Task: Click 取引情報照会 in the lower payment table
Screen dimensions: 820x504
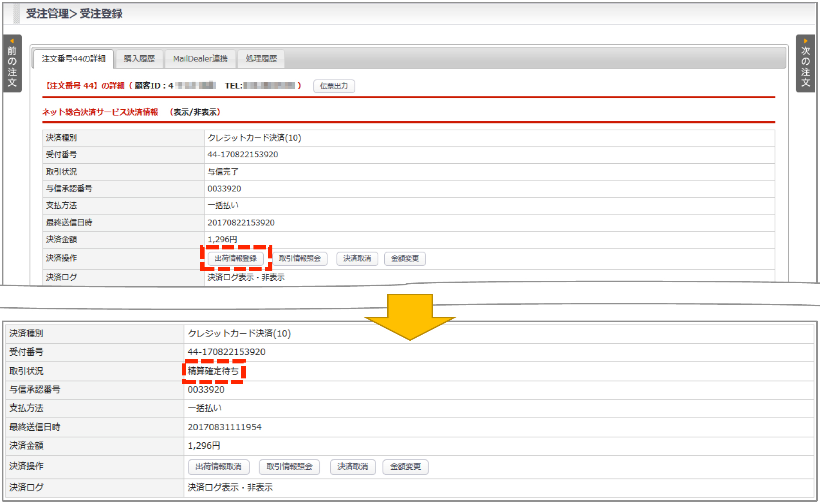Action: click(x=289, y=467)
